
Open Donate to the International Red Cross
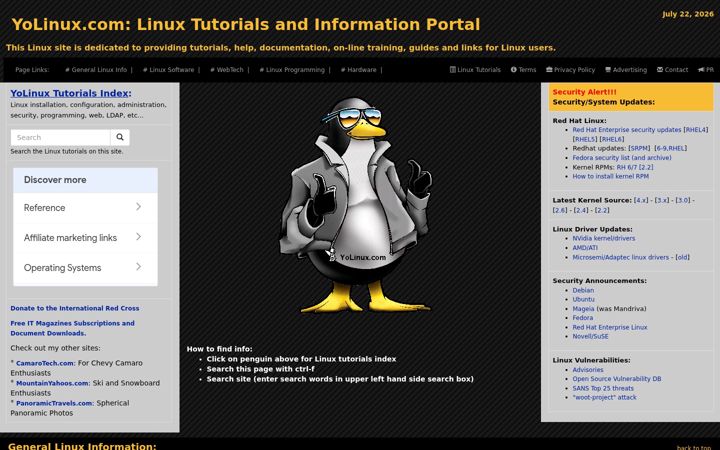75,308
